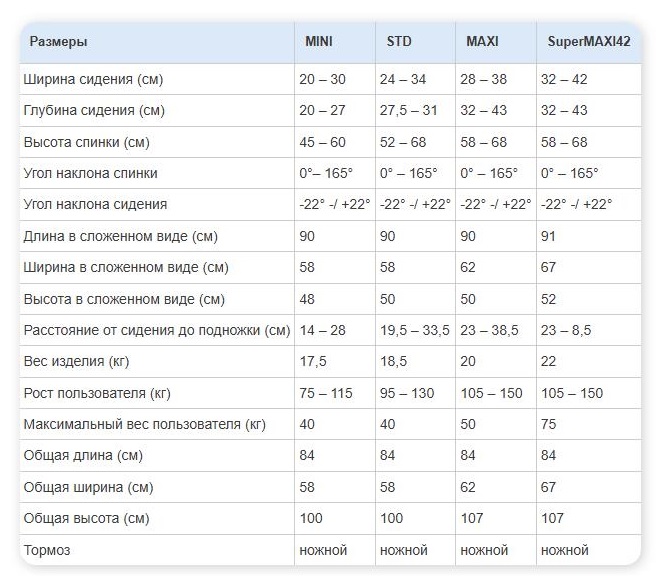The image size is (661, 583).
Task: Select the MAXI user height 105 – 150
Action: pyautogui.click(x=492, y=393)
